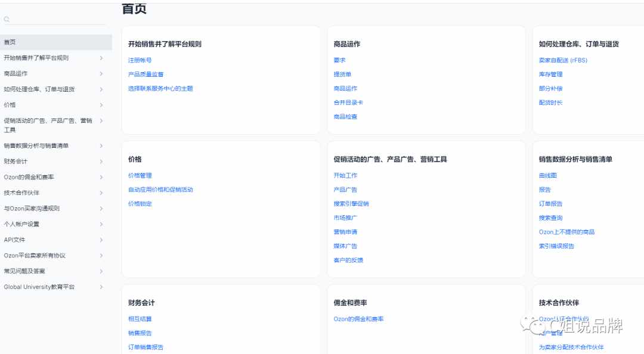Image resolution: width=644 pixels, height=354 pixels.
Task: Open the 要求 link under 商品运作
Action: point(339,60)
